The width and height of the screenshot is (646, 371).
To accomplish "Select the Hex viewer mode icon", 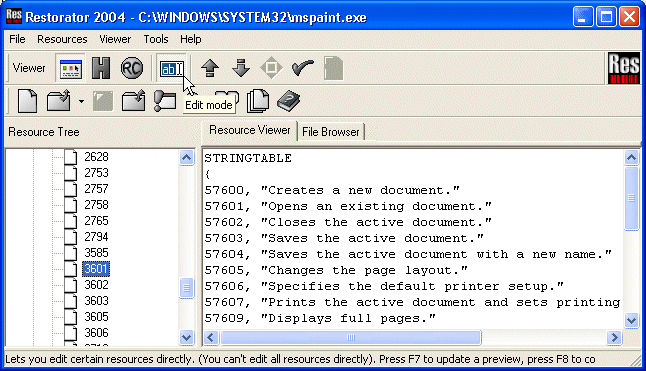I will point(101,68).
